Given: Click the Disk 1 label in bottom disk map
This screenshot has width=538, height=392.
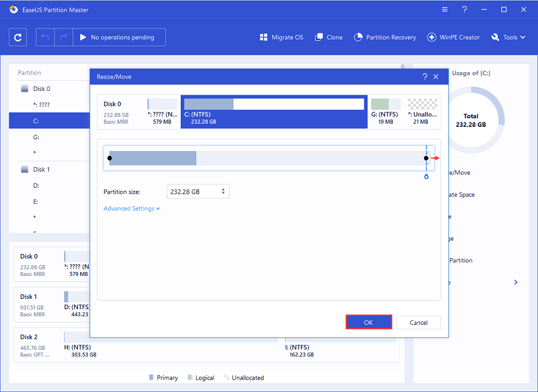Looking at the screenshot, I should click(x=29, y=296).
